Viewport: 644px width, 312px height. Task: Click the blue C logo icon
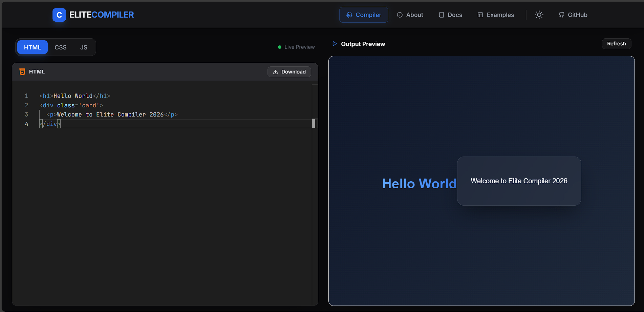(59, 15)
